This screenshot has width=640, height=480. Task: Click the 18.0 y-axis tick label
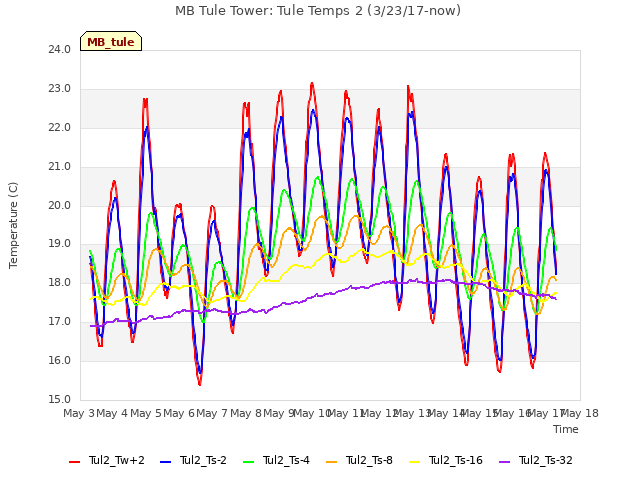tap(60, 283)
